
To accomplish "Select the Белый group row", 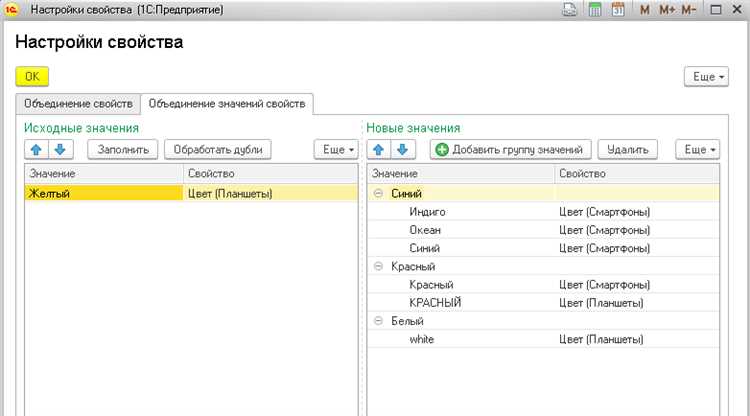I will tap(543, 321).
